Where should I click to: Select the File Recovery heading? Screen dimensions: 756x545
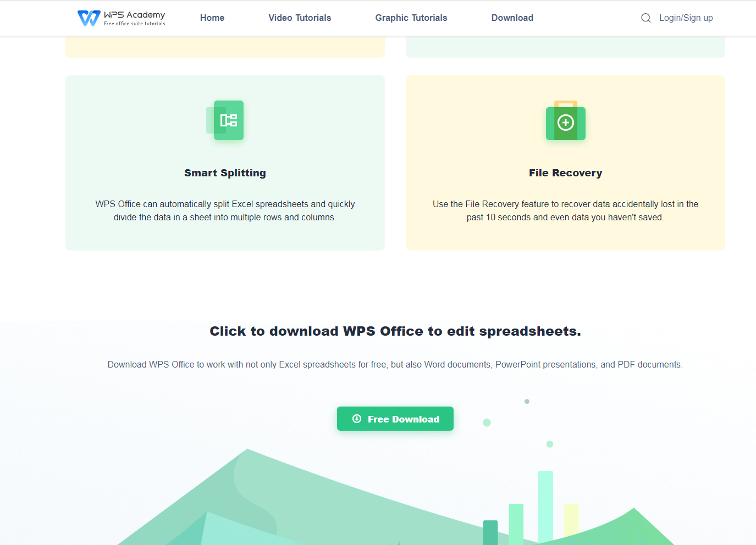565,173
